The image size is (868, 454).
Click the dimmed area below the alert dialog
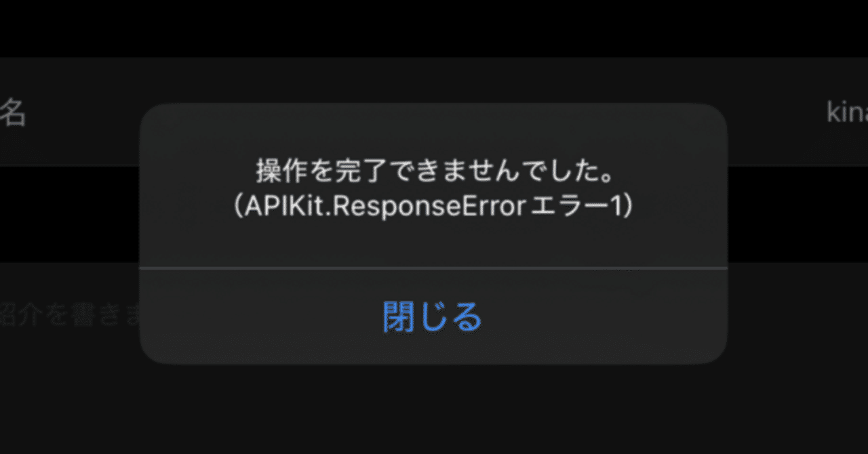[434, 409]
